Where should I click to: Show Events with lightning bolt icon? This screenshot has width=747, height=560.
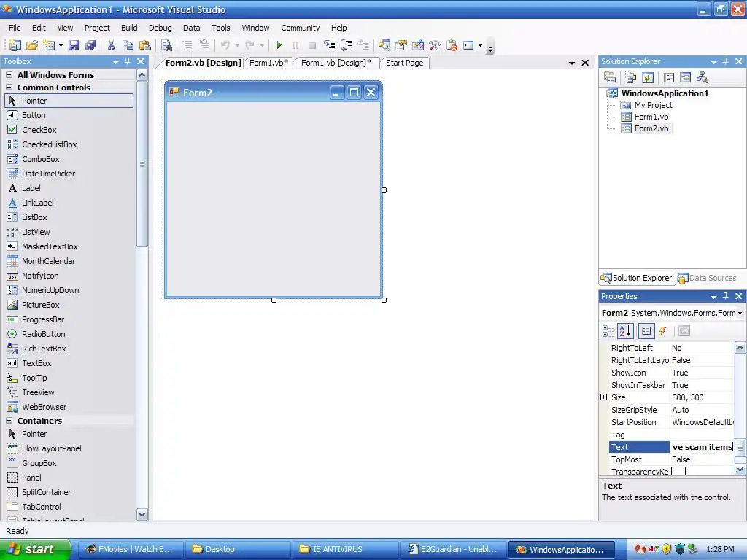click(662, 331)
